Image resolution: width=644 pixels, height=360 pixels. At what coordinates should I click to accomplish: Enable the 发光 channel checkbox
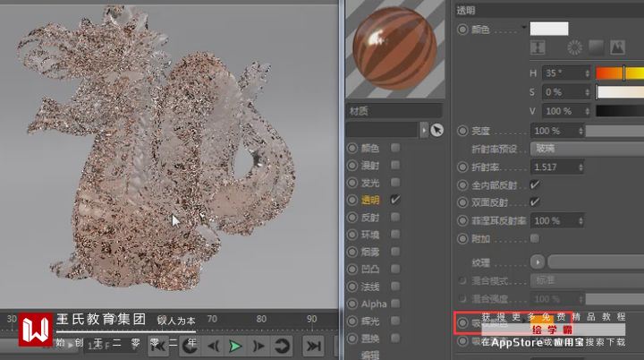395,183
